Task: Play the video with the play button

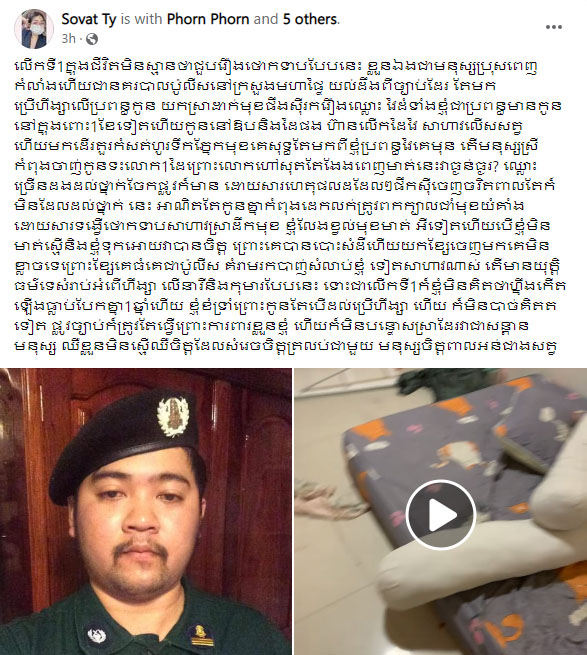Action: pyautogui.click(x=441, y=515)
